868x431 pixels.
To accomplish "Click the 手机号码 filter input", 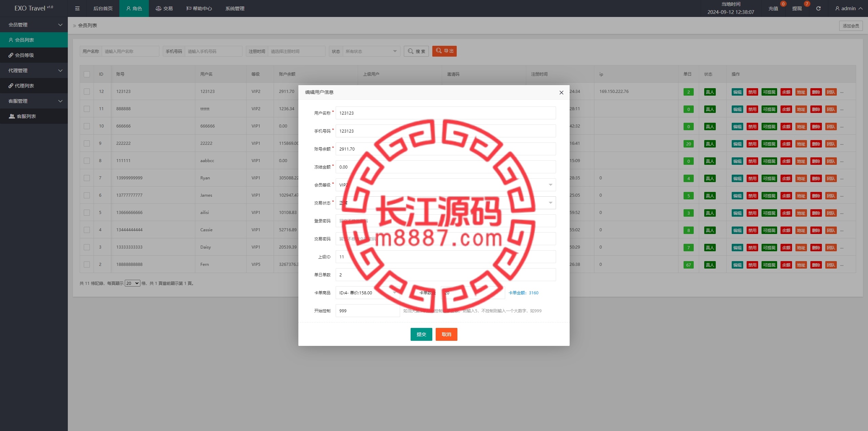I will (213, 51).
